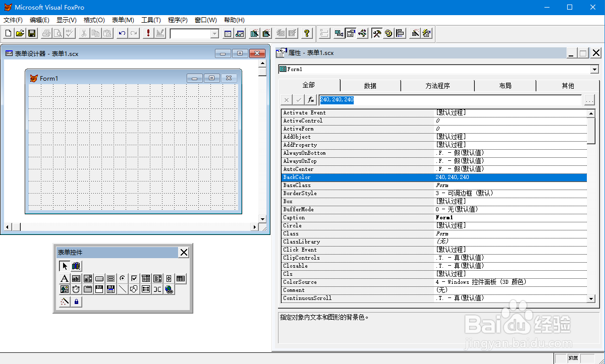Screen dimensions: 605x364
Task: Open the database dropdown in the main toolbar
Action: click(214, 34)
